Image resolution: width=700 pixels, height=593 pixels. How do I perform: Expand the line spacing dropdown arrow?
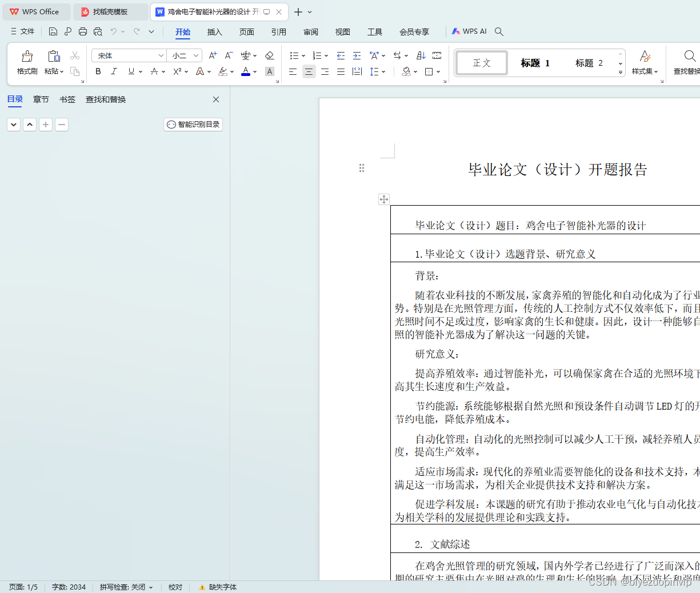pyautogui.click(x=383, y=72)
